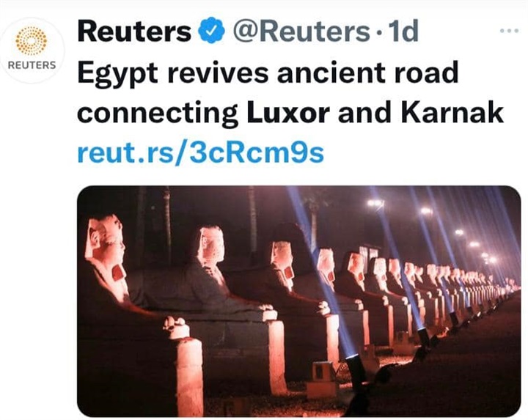The width and height of the screenshot is (528, 420).
Task: Click the second sphinx statue head
Action: 211,243
